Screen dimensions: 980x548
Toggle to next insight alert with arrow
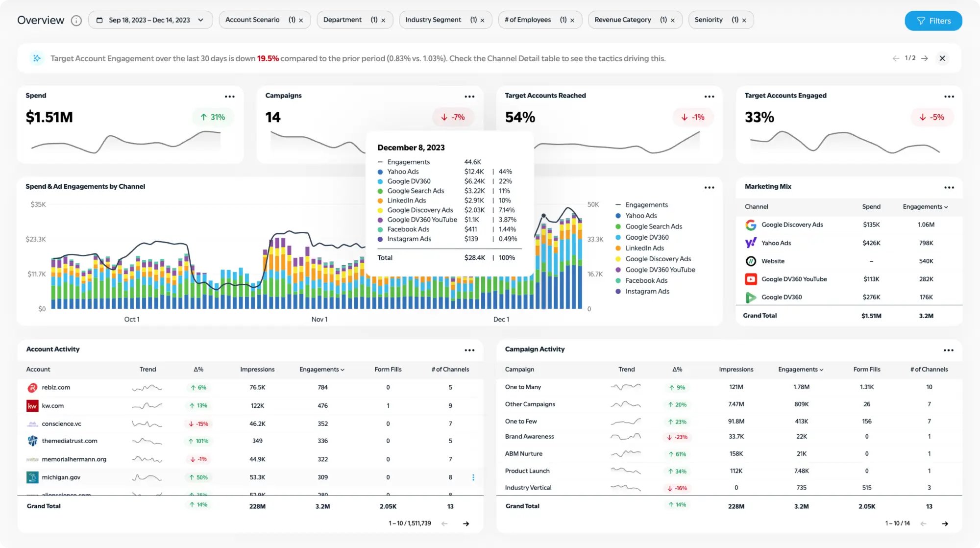point(926,58)
